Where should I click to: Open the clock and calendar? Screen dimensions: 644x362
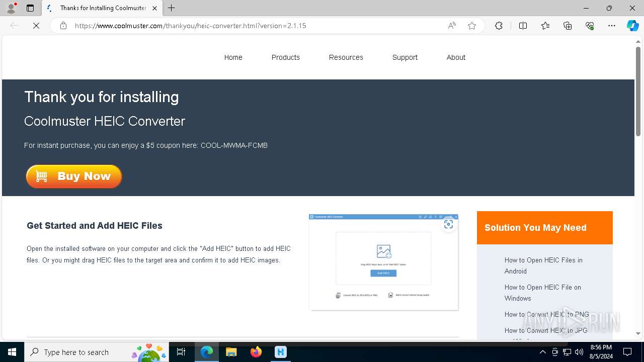(601, 352)
